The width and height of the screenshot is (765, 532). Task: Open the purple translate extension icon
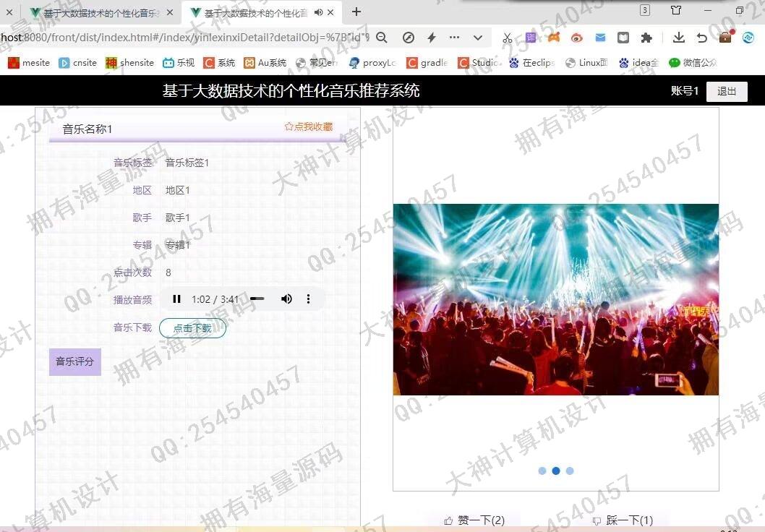531,38
